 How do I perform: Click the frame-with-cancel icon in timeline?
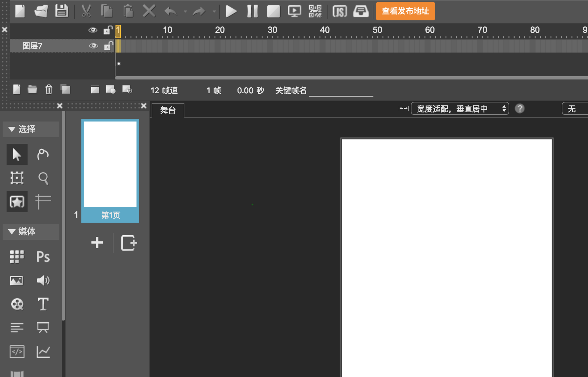127,89
